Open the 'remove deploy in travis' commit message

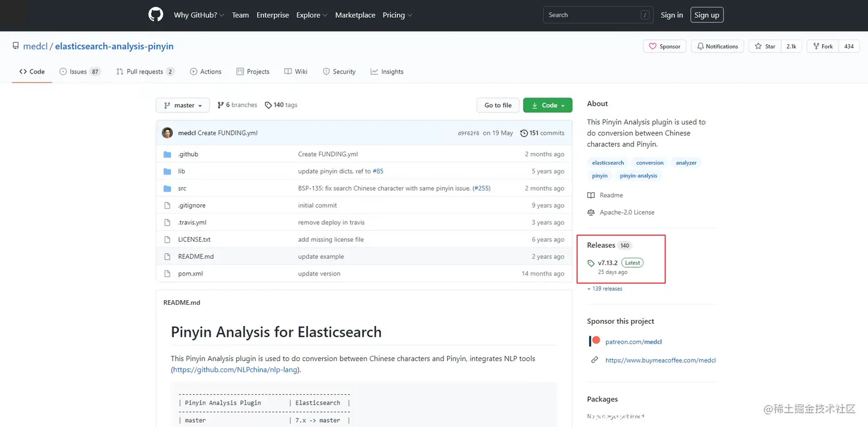[x=331, y=222]
